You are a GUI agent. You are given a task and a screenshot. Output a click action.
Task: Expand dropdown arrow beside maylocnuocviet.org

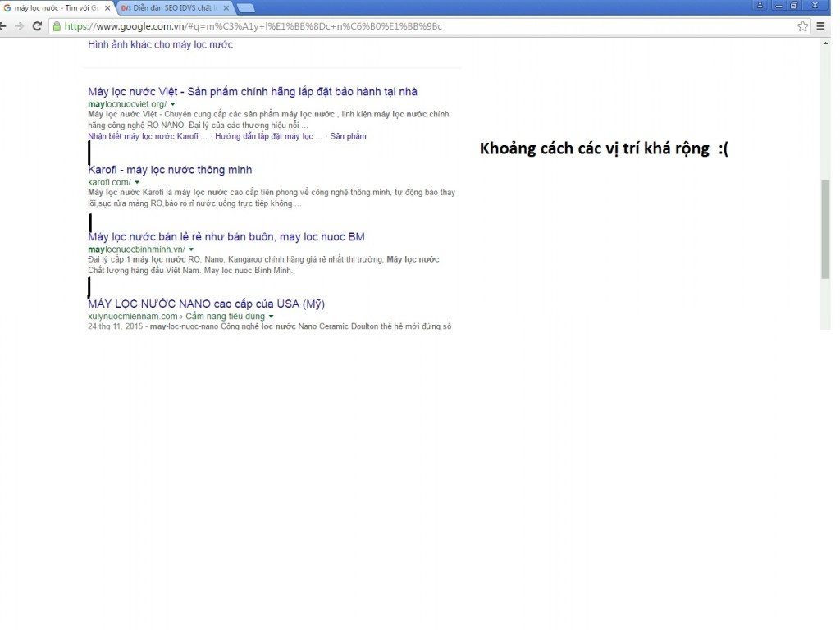(x=172, y=104)
